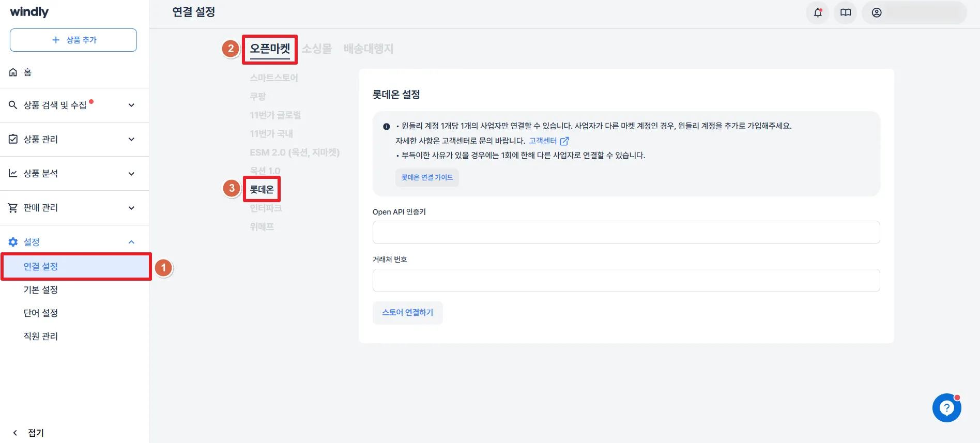Expand the 판매 관리 chevron
The width and height of the screenshot is (980, 443).
(x=131, y=208)
